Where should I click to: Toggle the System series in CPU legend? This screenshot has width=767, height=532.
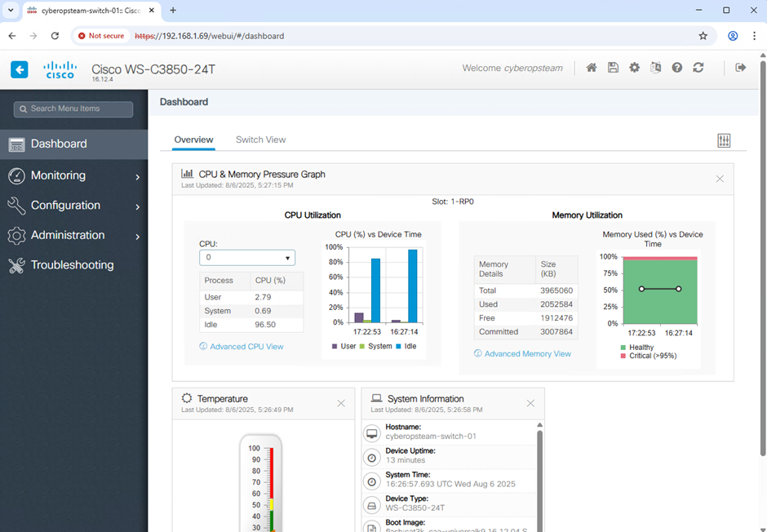[x=375, y=346]
